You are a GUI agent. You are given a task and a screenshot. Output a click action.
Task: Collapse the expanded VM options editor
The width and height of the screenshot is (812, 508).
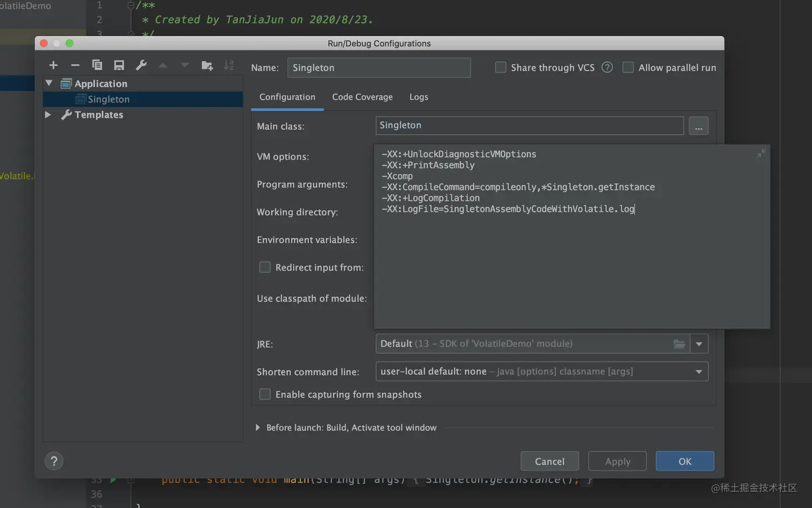pyautogui.click(x=761, y=154)
